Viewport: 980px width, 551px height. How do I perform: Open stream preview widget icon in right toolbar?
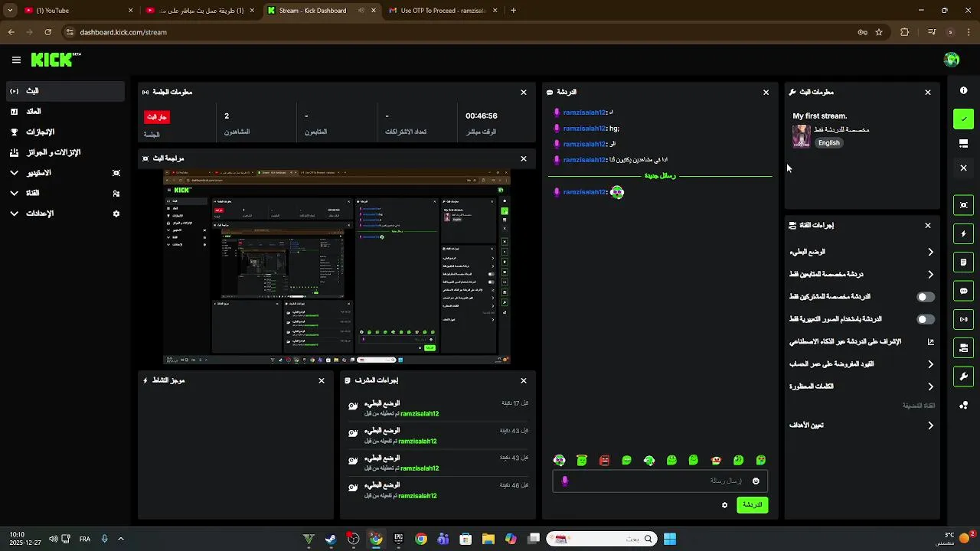pyautogui.click(x=963, y=205)
